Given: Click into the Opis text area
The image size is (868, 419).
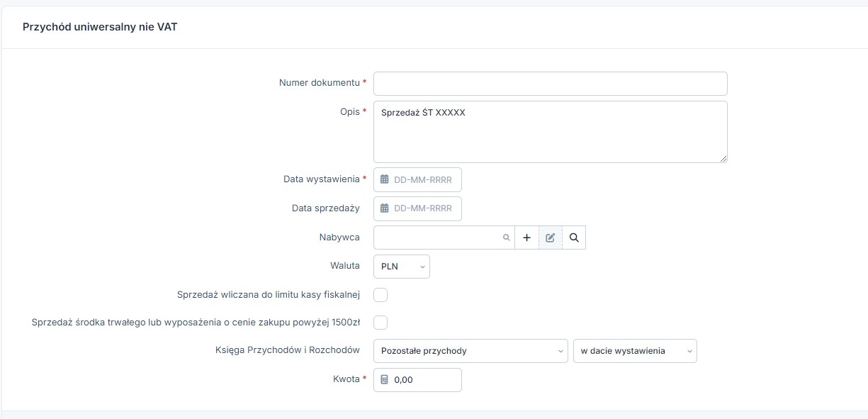Looking at the screenshot, I should pyautogui.click(x=550, y=135).
